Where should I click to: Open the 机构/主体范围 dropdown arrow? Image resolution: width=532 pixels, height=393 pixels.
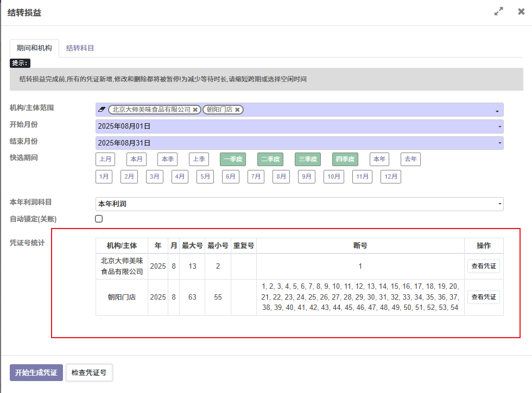coord(497,111)
